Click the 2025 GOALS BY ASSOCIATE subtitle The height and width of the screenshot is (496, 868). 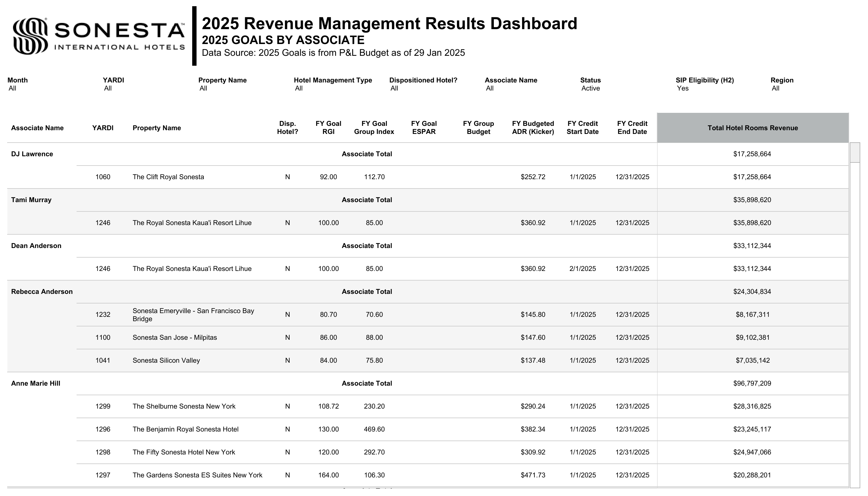pos(283,40)
